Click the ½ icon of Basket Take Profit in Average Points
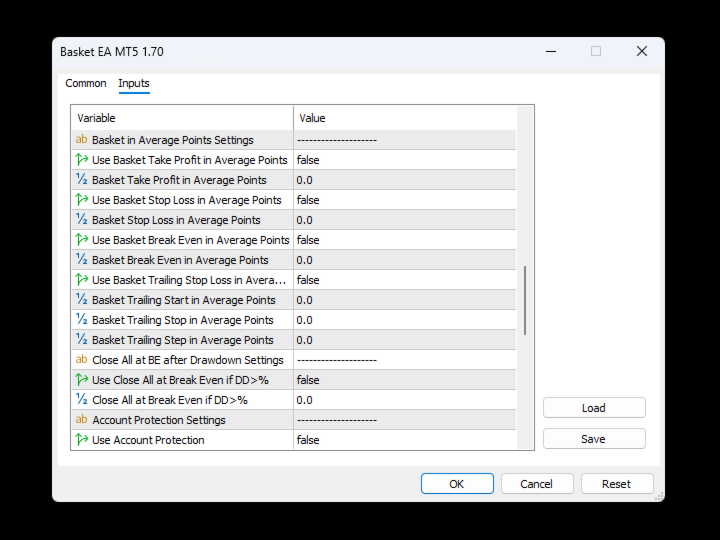This screenshot has width=720, height=540. [81, 180]
